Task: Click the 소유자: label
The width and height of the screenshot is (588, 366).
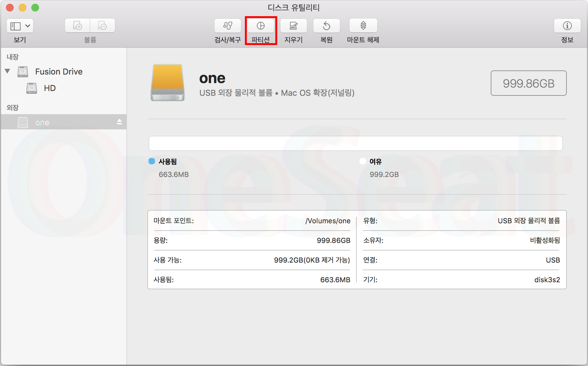Action: (x=373, y=240)
